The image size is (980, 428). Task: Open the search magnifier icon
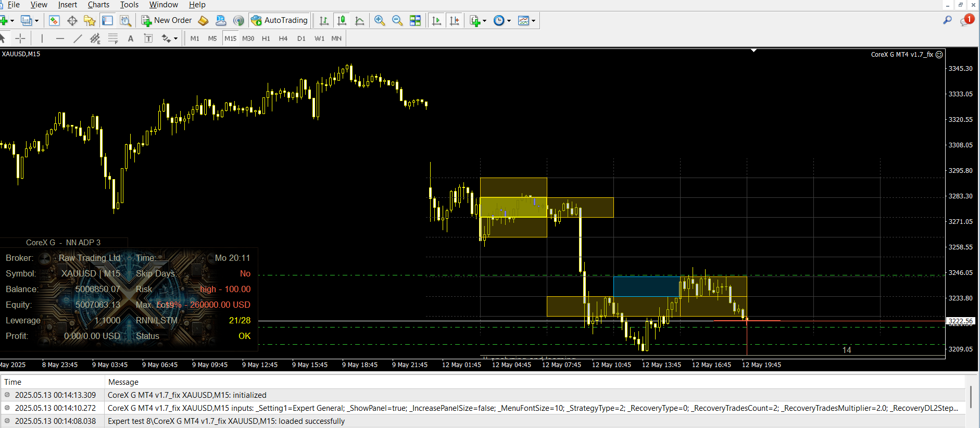coord(947,20)
